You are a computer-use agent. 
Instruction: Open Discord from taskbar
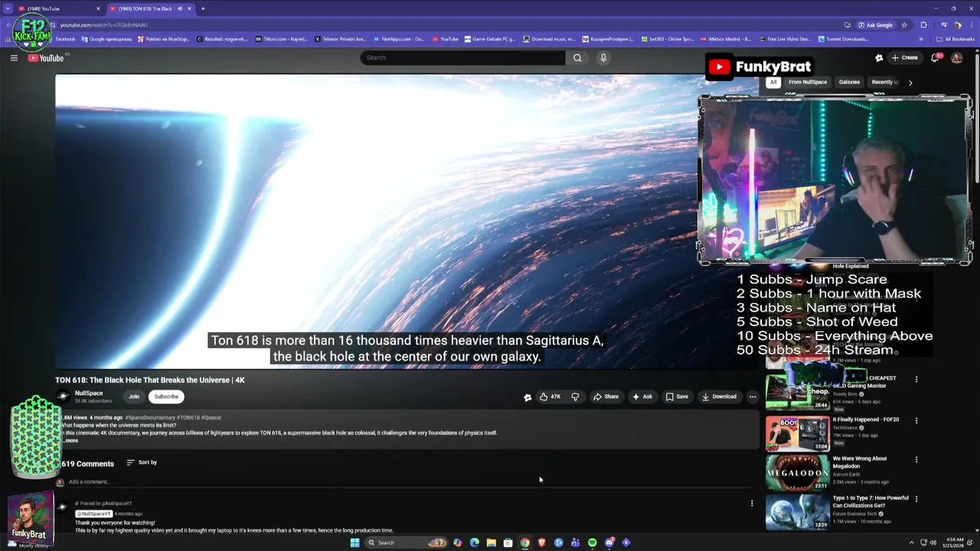click(x=609, y=543)
